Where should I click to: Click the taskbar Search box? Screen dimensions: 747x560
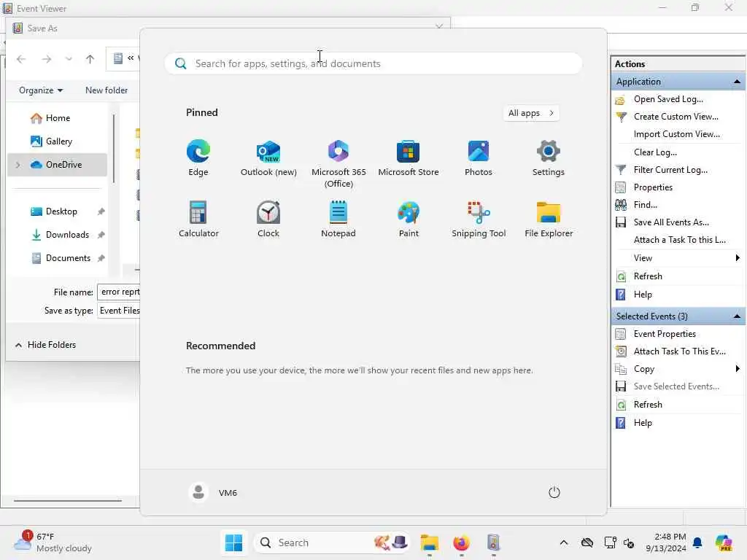click(x=332, y=542)
